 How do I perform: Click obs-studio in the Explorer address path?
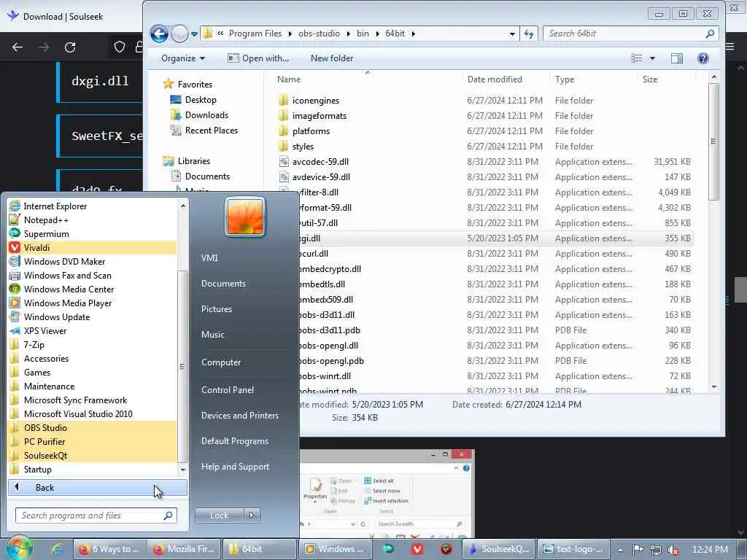tap(319, 34)
